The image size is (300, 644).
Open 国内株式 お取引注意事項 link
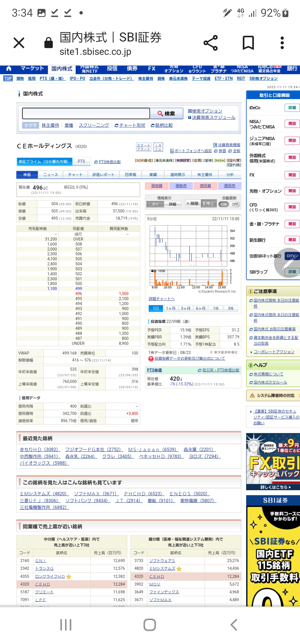pos(274,329)
